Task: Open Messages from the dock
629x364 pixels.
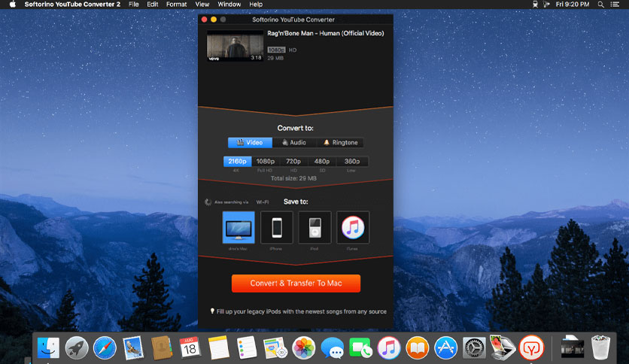Action: click(x=332, y=347)
